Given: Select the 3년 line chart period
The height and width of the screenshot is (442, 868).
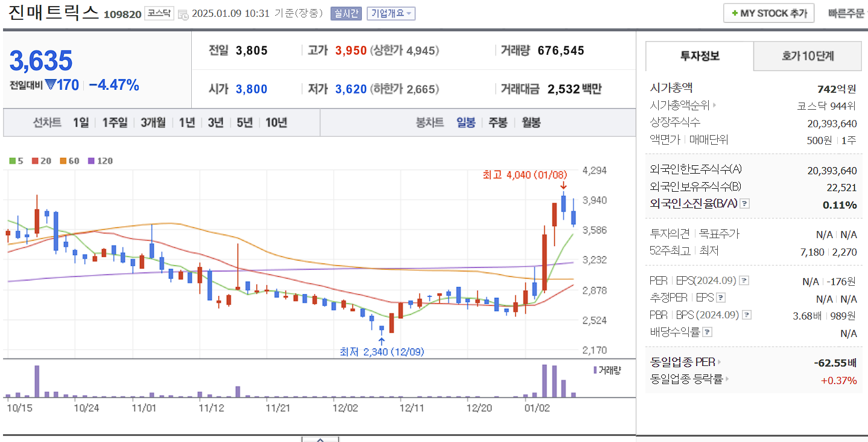Looking at the screenshot, I should click(x=215, y=122).
